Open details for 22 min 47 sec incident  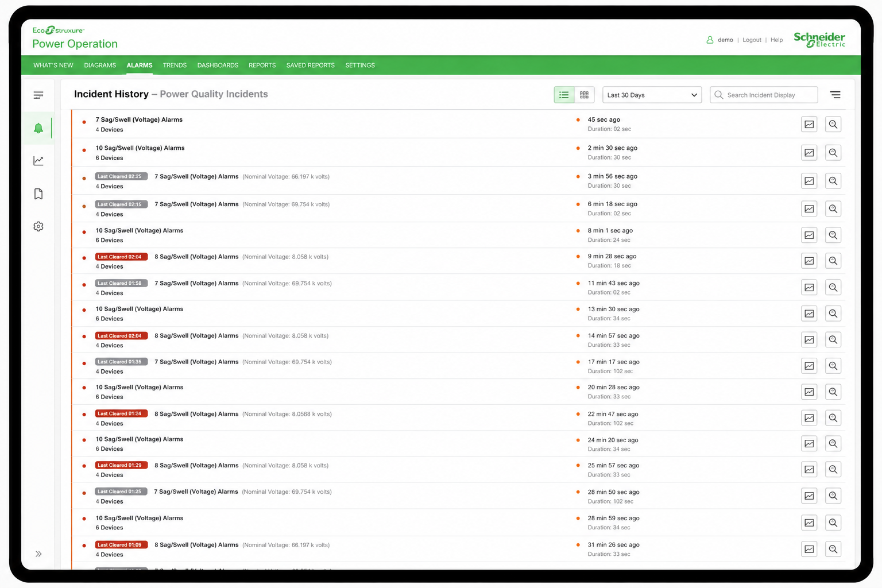click(833, 418)
